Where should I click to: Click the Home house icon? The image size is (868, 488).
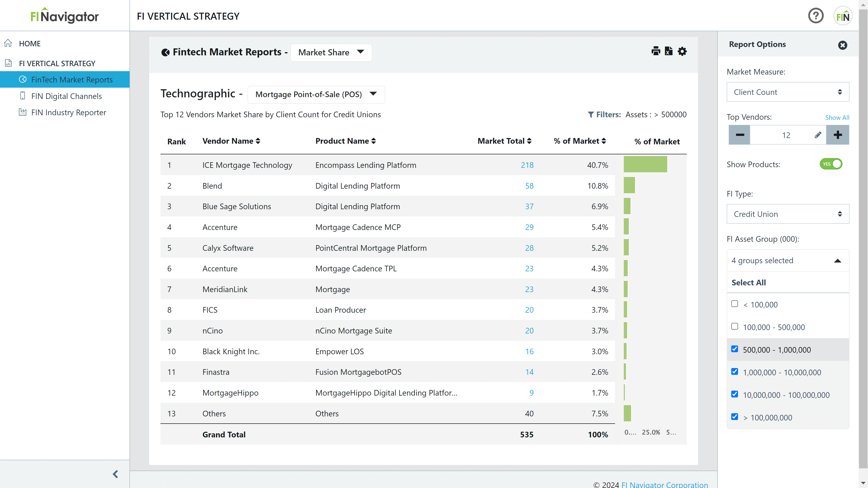click(8, 43)
